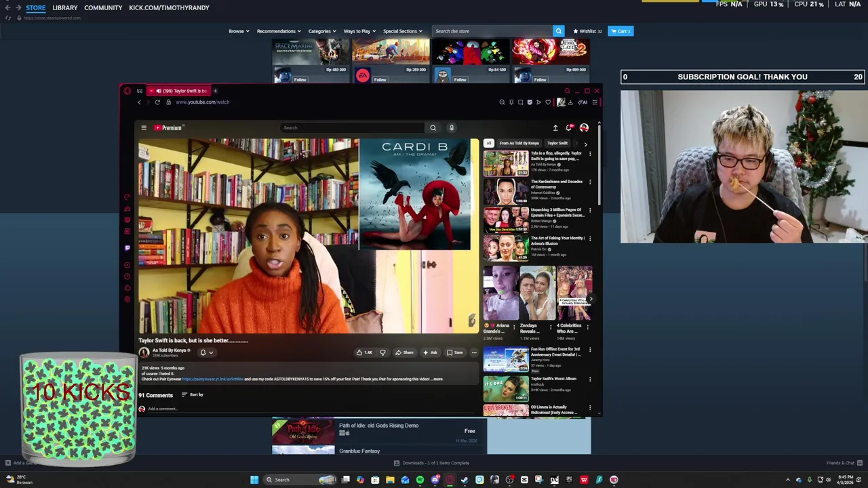868x488 pixels.
Task: Open File Explorer from the taskbar
Action: click(x=390, y=480)
